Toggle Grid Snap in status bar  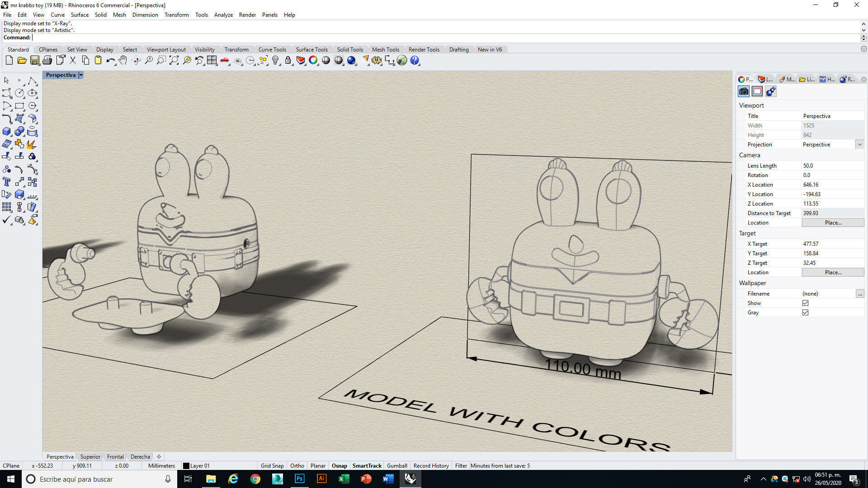point(272,466)
